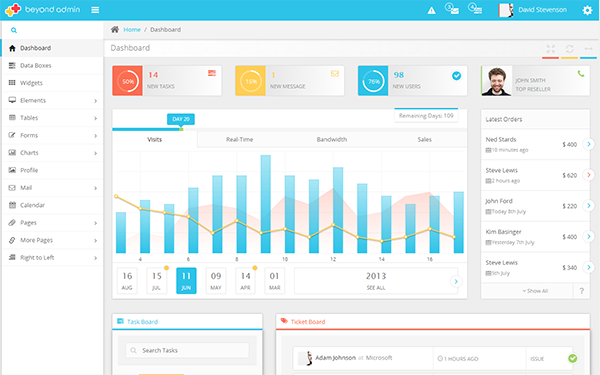Open the Kim Basinger order arrow
Viewport: 600px width, 375px height.
[589, 236]
